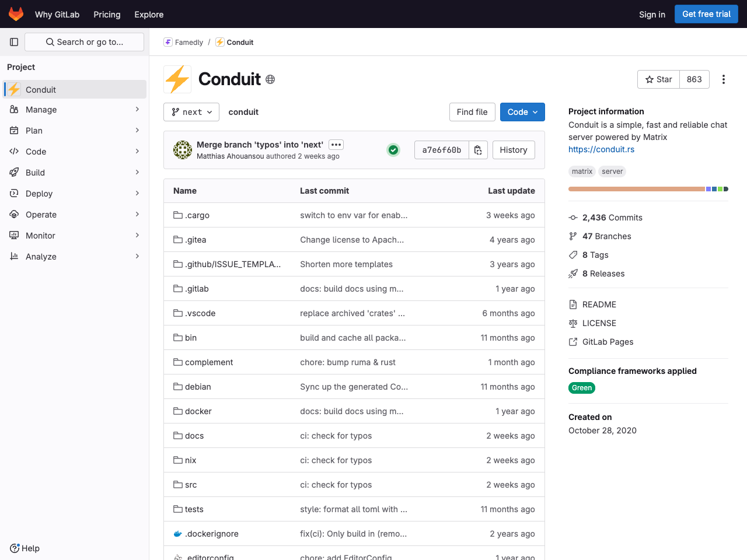This screenshot has height=560, width=747.
Task: Click the public globe visibility icon
Action: (x=270, y=79)
